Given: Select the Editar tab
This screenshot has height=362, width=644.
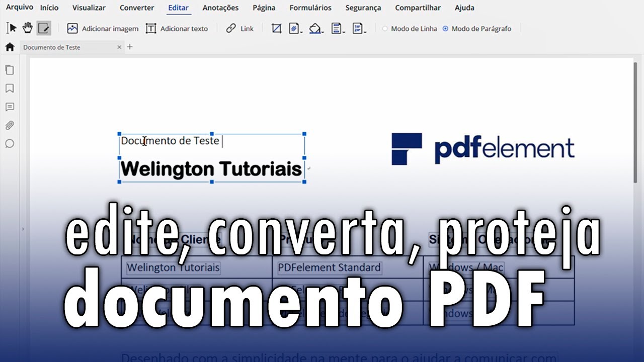Looking at the screenshot, I should (x=179, y=8).
